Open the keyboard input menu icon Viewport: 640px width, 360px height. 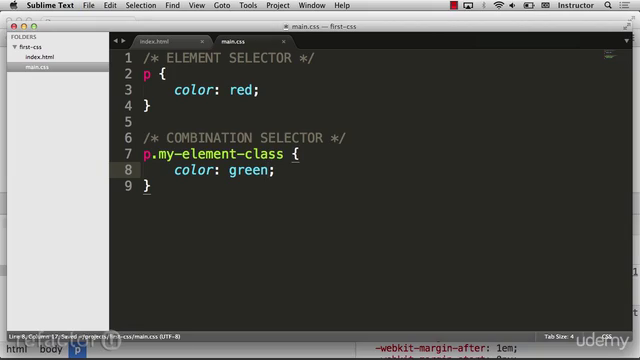pos(545,5)
